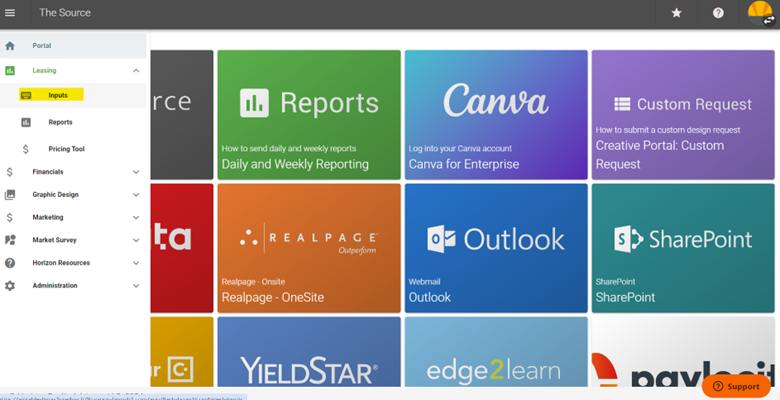
Task: Open the SharePoint tile caption link
Action: (625, 298)
